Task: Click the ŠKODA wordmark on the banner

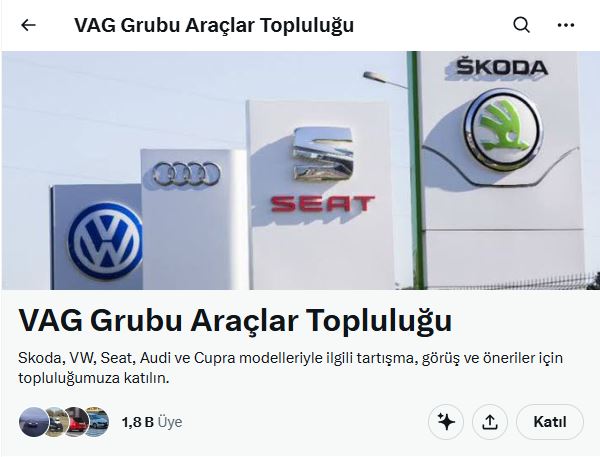Action: (501, 67)
